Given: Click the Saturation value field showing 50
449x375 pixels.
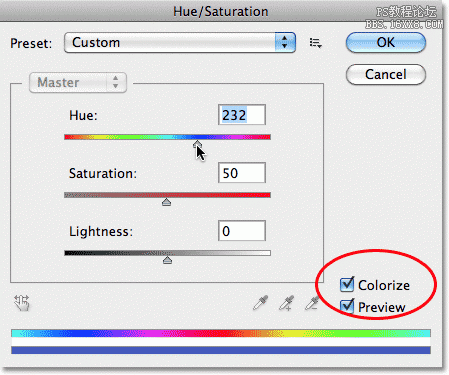Looking at the screenshot, I should pos(242,173).
